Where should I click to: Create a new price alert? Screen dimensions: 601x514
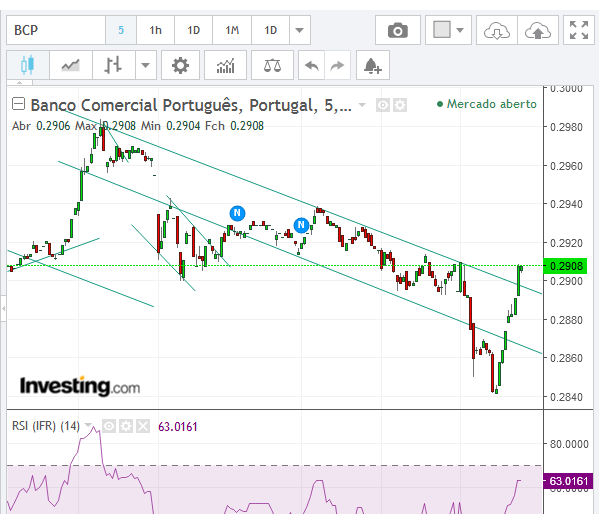(373, 65)
